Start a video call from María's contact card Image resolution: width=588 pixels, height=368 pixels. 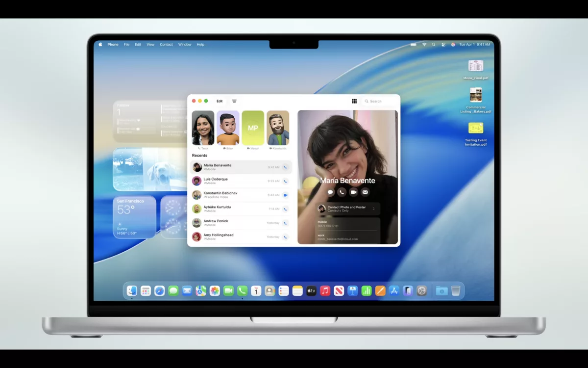353,192
